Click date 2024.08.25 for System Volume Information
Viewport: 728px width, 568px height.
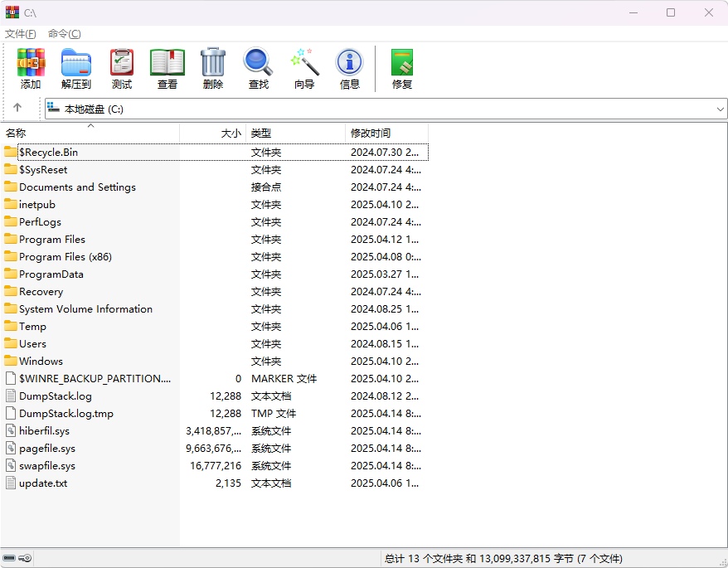pyautogui.click(x=385, y=308)
